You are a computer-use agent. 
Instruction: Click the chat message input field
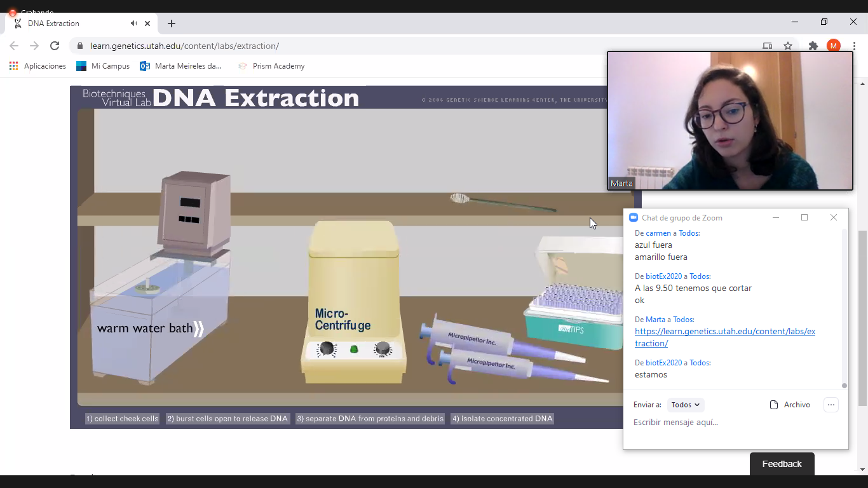[x=731, y=423]
